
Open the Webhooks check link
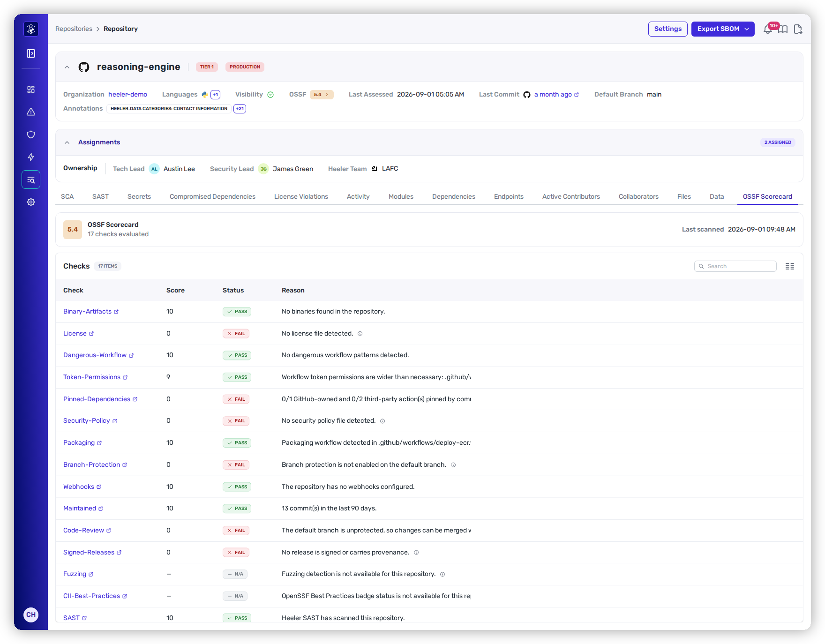(82, 487)
